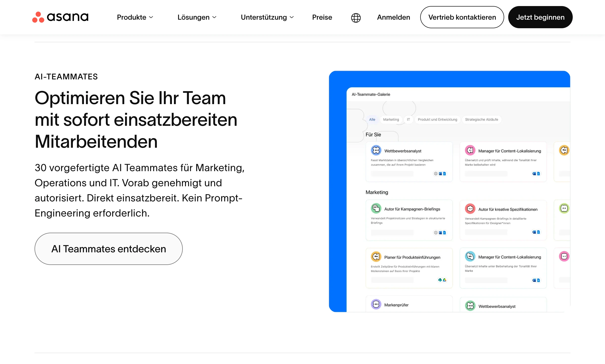Screen dimensions: 605x364
Task: Click the Für Sie section heading
Action: point(373,135)
